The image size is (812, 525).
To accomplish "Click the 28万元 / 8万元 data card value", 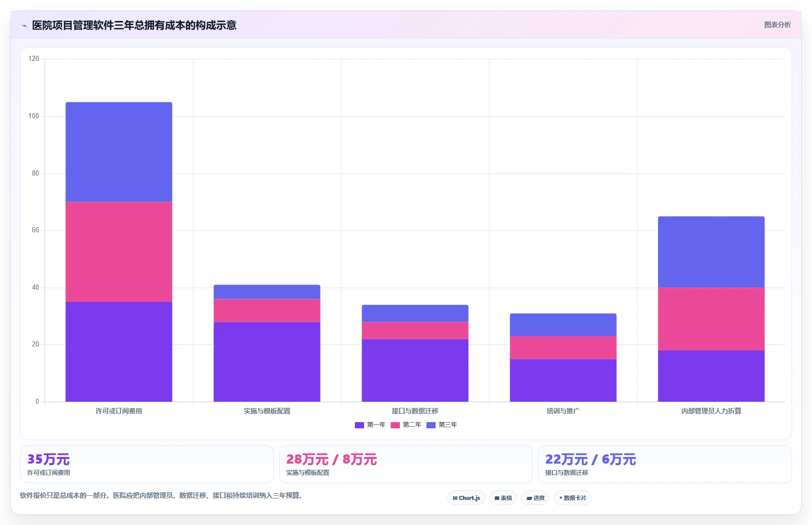I will (x=331, y=460).
